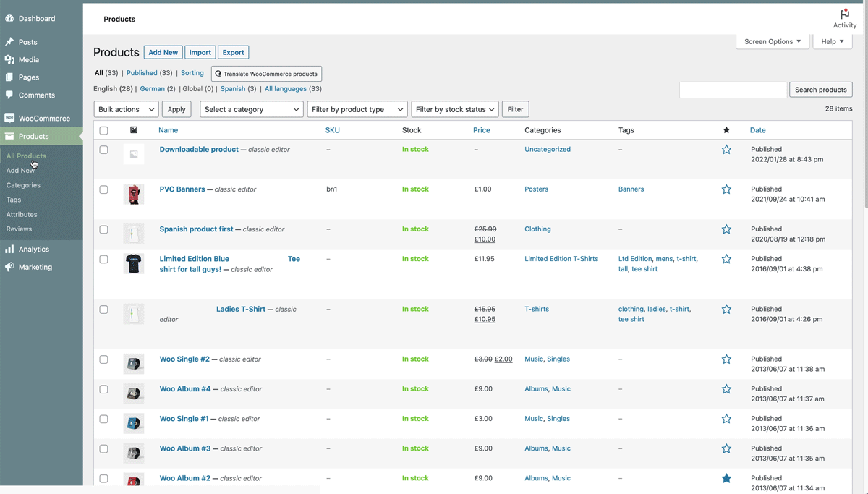Click the Import button
Image resolution: width=868 pixels, height=494 pixels.
[x=200, y=52]
